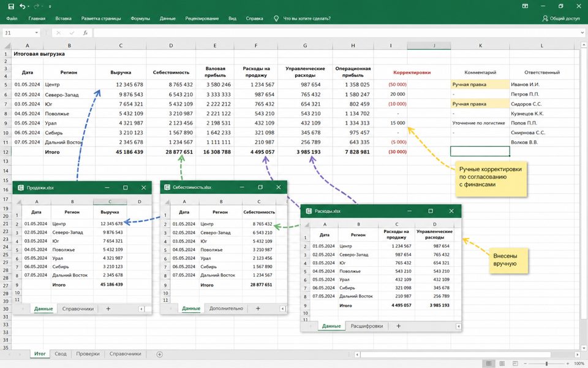Add a new sheet in Себестоимость.xlsx window
Screen dimensions: 588x368
point(258,309)
